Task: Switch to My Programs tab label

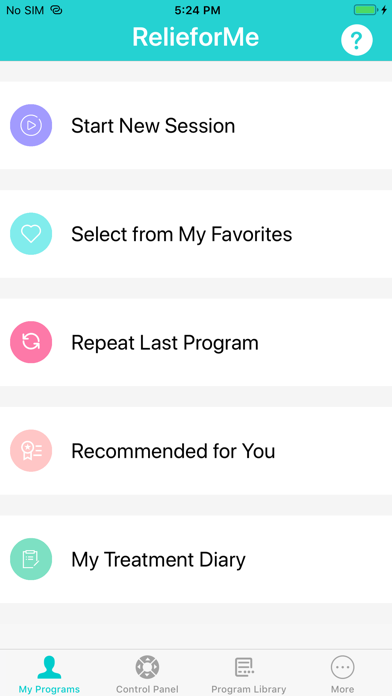Action: (x=49, y=689)
